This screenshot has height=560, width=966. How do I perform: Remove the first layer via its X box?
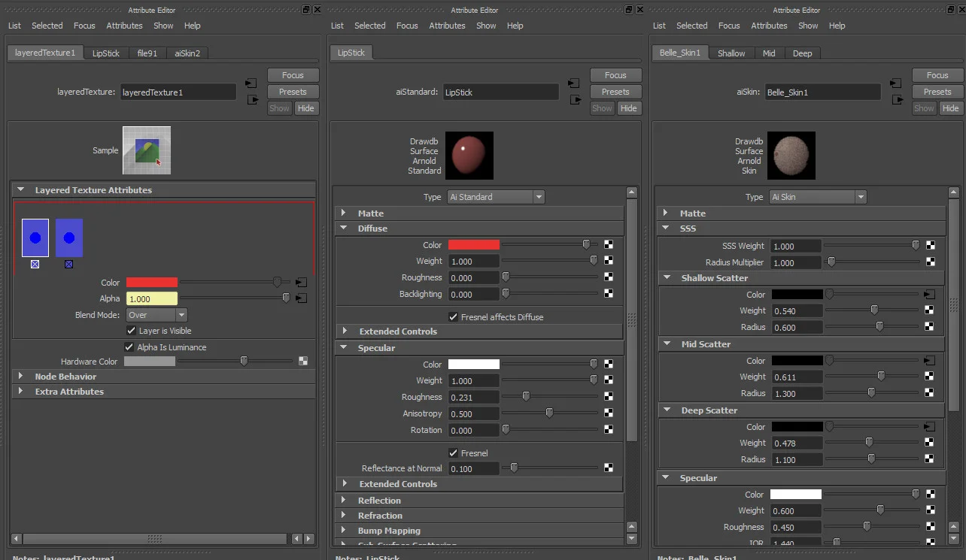click(35, 265)
